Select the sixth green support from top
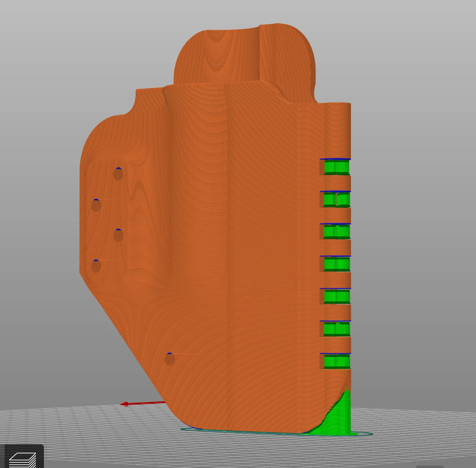The image size is (476, 468). [x=337, y=329]
